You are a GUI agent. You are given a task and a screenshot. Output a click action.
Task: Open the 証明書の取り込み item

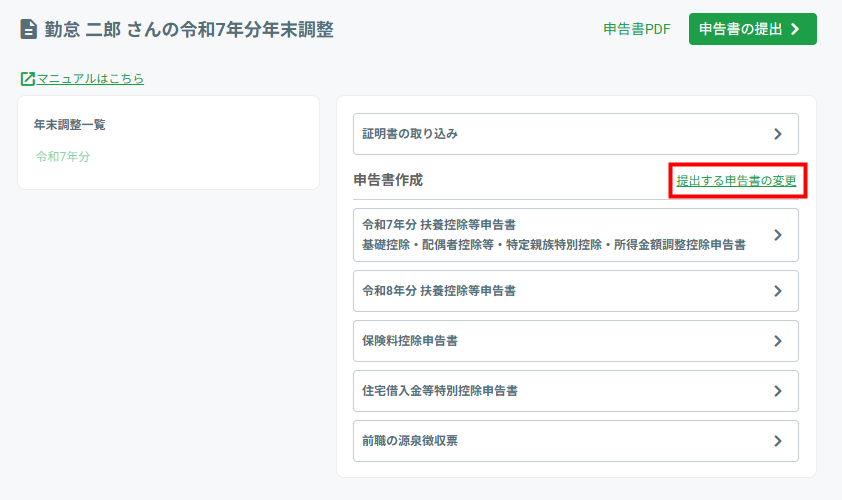410,134
